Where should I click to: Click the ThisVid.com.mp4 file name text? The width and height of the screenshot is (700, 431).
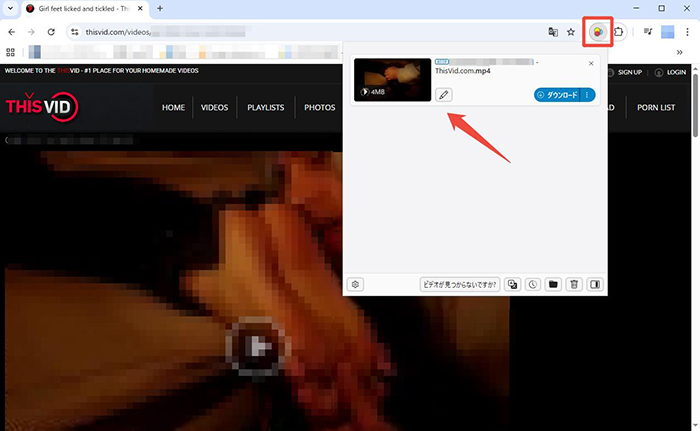[463, 71]
